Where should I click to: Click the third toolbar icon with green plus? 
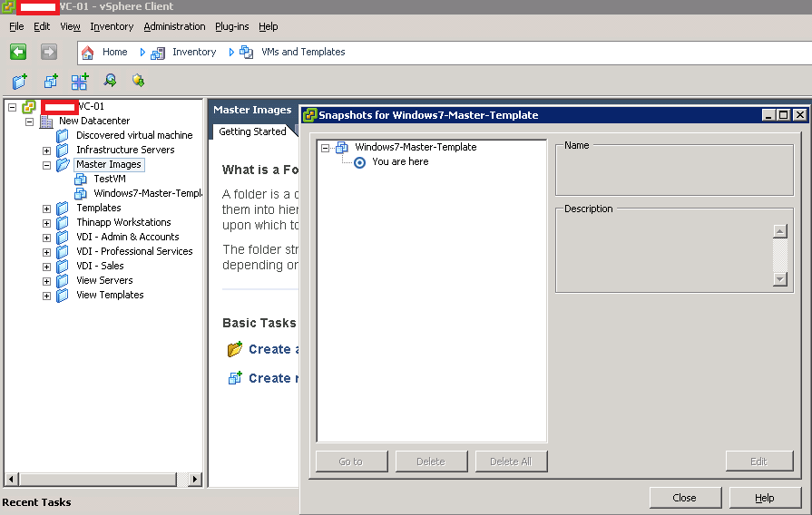(x=80, y=82)
